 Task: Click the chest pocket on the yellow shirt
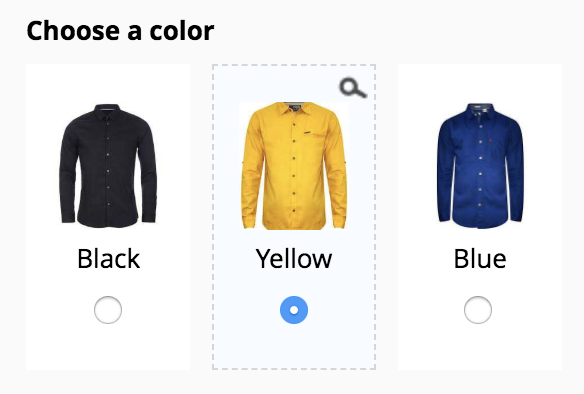[314, 140]
